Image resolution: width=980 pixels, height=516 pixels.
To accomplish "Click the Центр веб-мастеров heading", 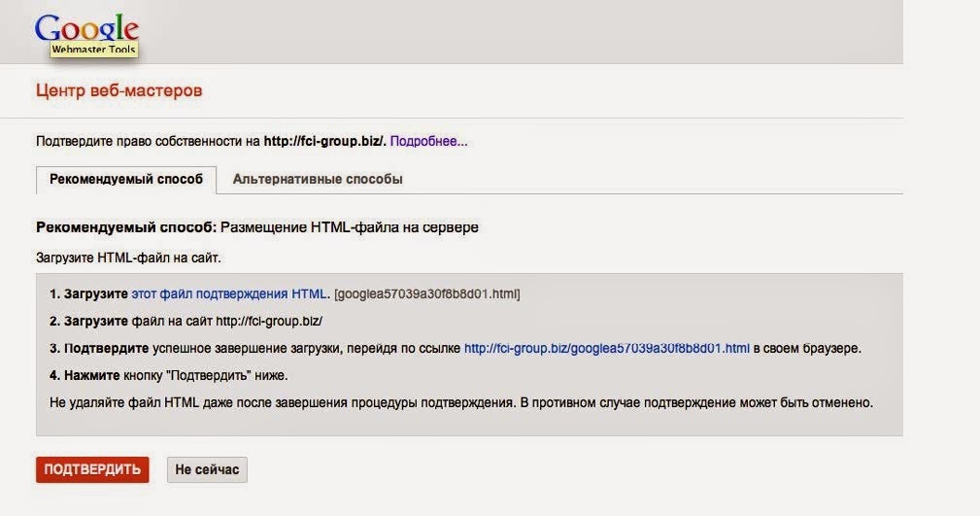I will [118, 90].
